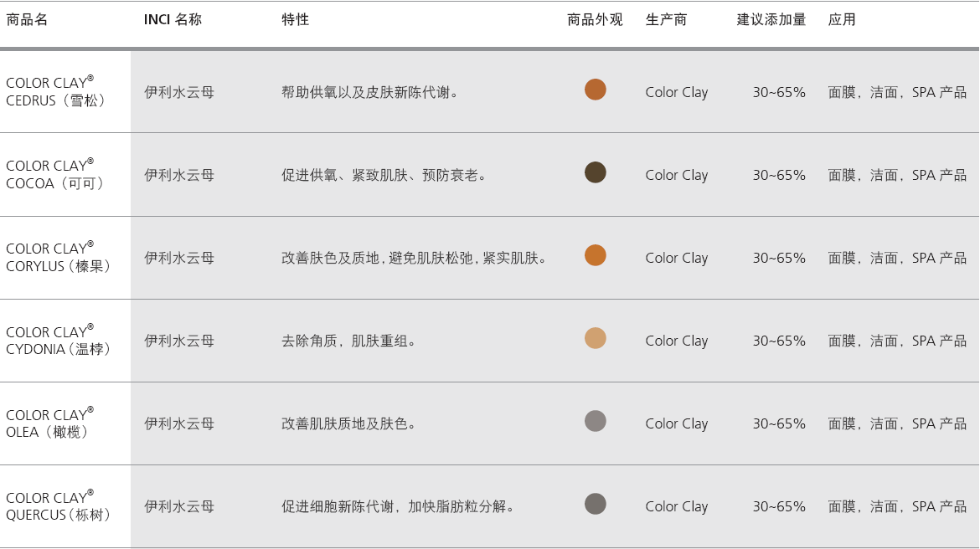Click the QUERCUS dark gray swatch
This screenshot has width=980, height=549.
(595, 504)
